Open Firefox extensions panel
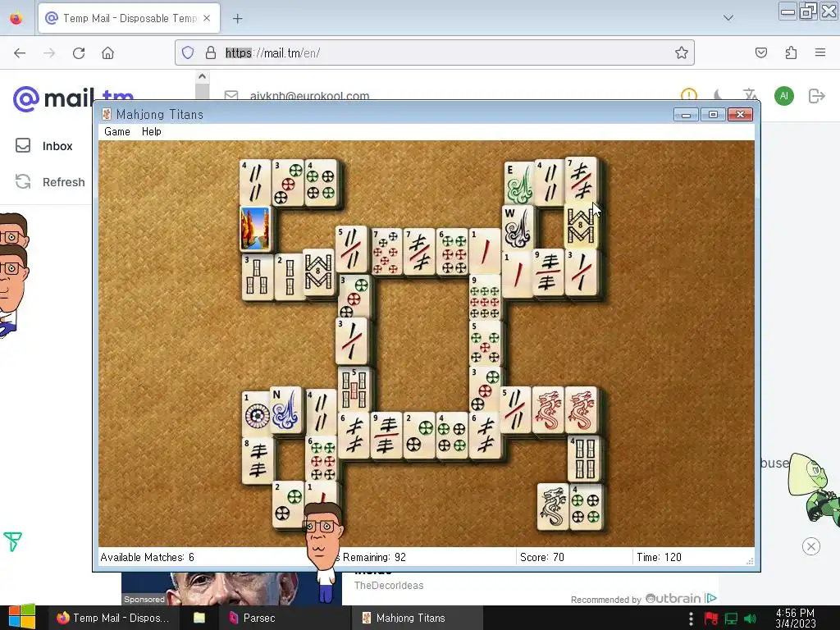 tap(791, 52)
